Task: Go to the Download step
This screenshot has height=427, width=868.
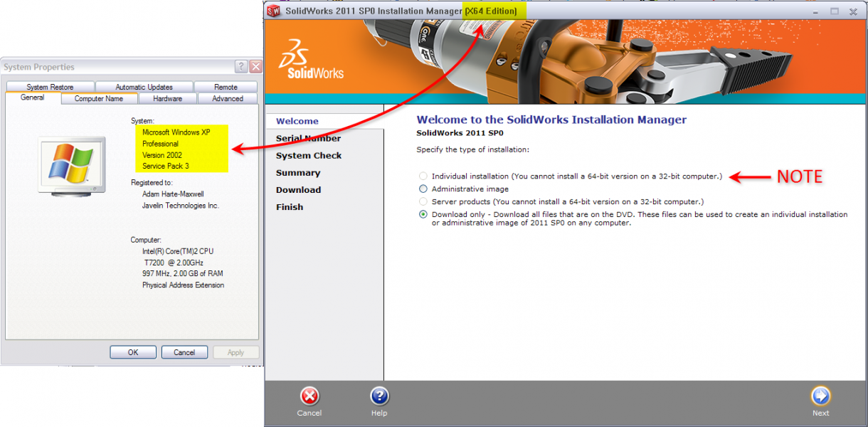Action: coord(299,189)
